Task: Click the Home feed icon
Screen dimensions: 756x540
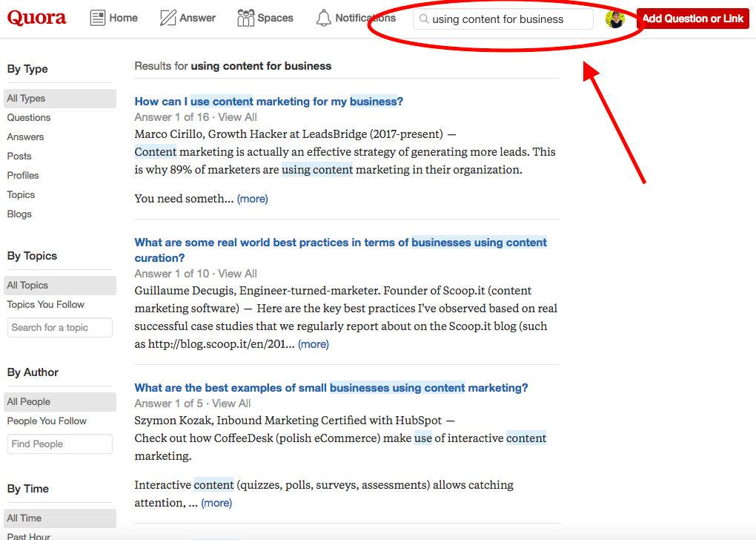Action: coord(98,19)
